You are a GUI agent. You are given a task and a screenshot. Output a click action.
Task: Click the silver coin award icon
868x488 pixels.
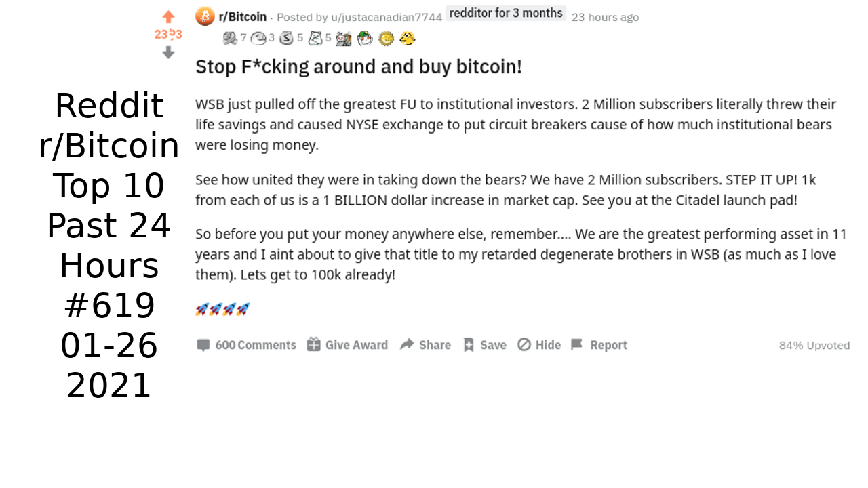(x=287, y=39)
